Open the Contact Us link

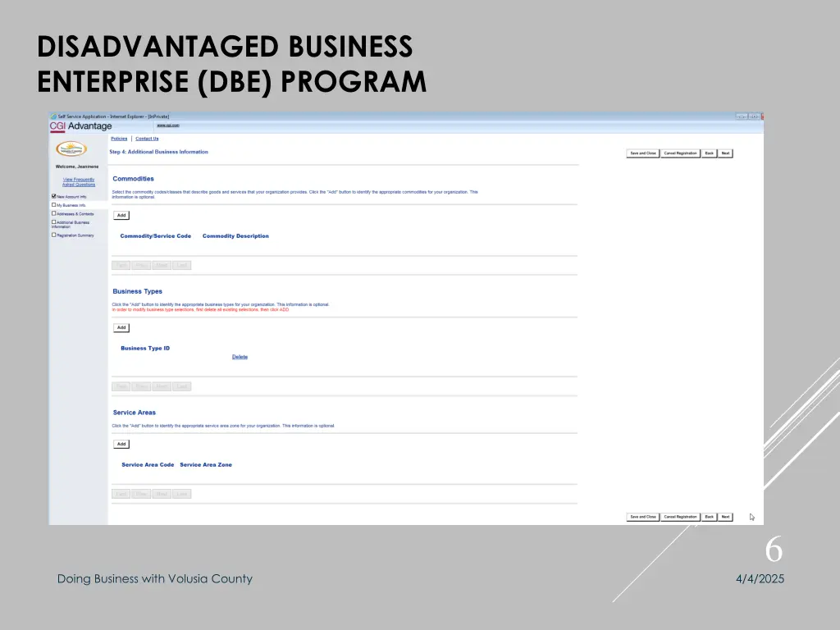(147, 139)
